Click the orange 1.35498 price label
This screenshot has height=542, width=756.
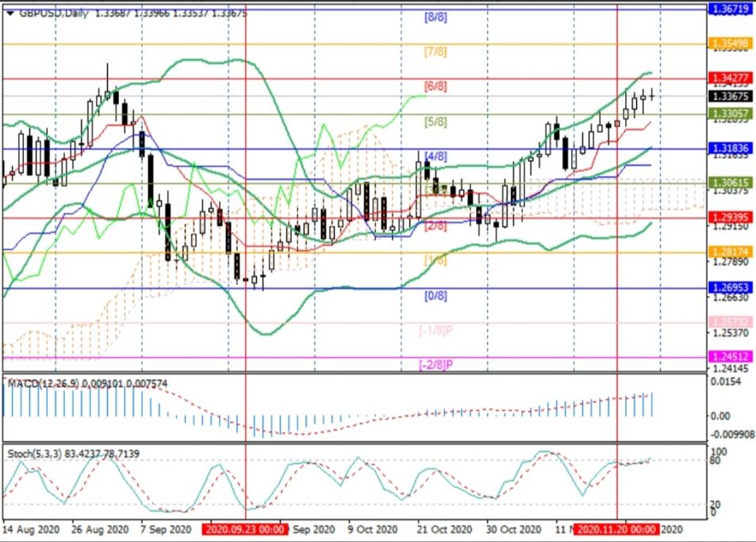pyautogui.click(x=730, y=44)
